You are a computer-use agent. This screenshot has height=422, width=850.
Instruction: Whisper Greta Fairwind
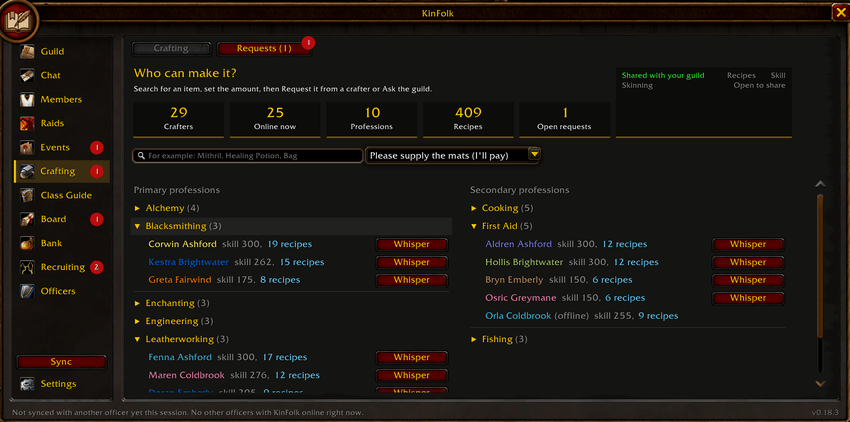tap(411, 280)
